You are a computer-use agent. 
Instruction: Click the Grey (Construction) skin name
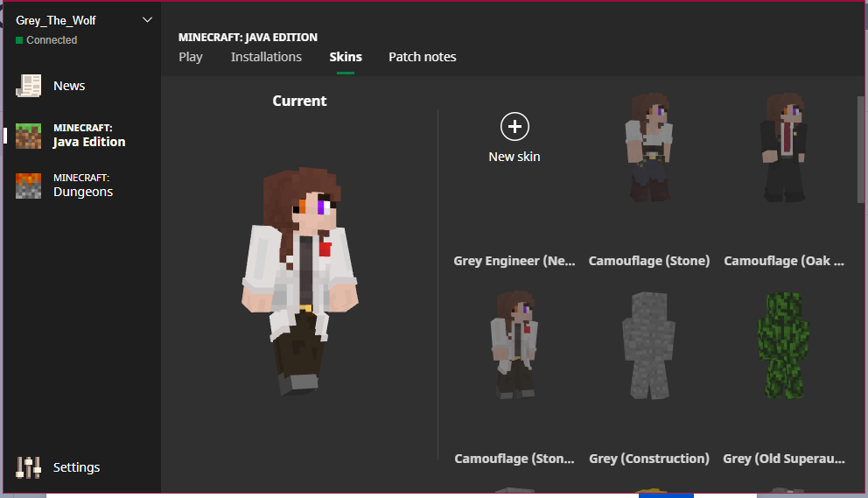tap(649, 459)
